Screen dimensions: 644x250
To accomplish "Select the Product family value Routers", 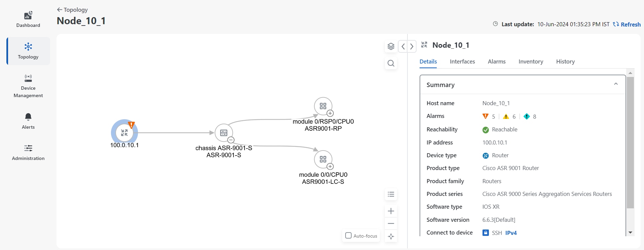I will click(492, 181).
